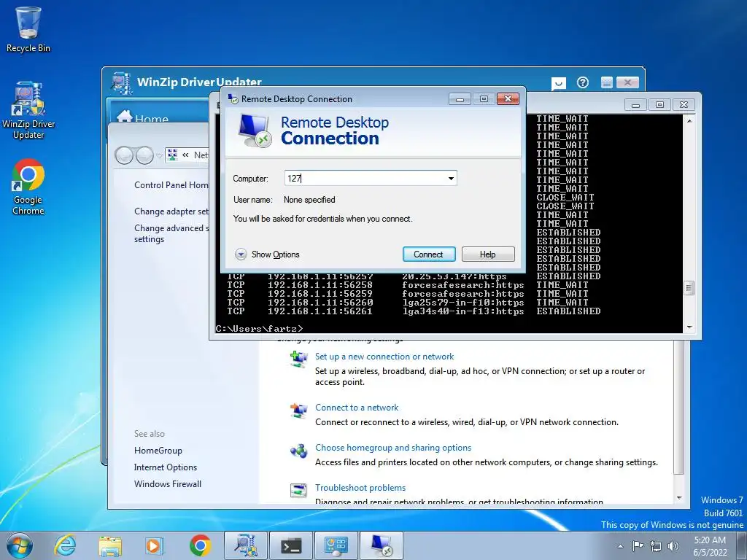Open Change adapter settings link
The width and height of the screenshot is (747, 560).
coord(171,211)
